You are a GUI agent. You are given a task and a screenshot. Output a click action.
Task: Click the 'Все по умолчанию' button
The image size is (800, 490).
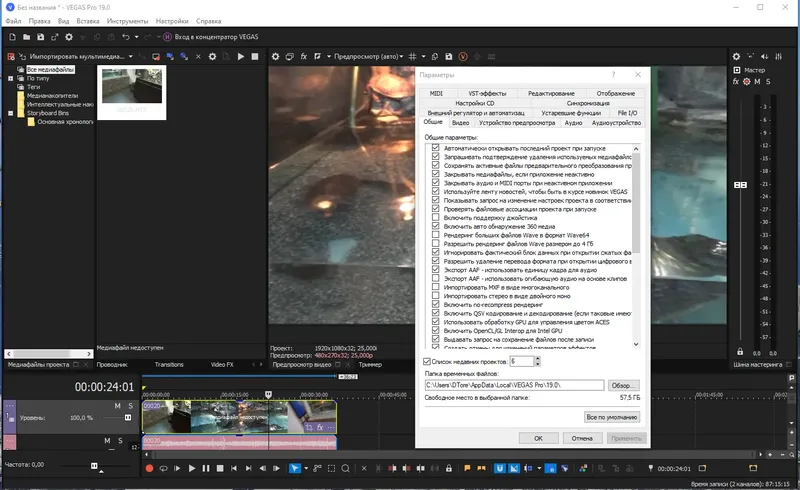pos(611,416)
